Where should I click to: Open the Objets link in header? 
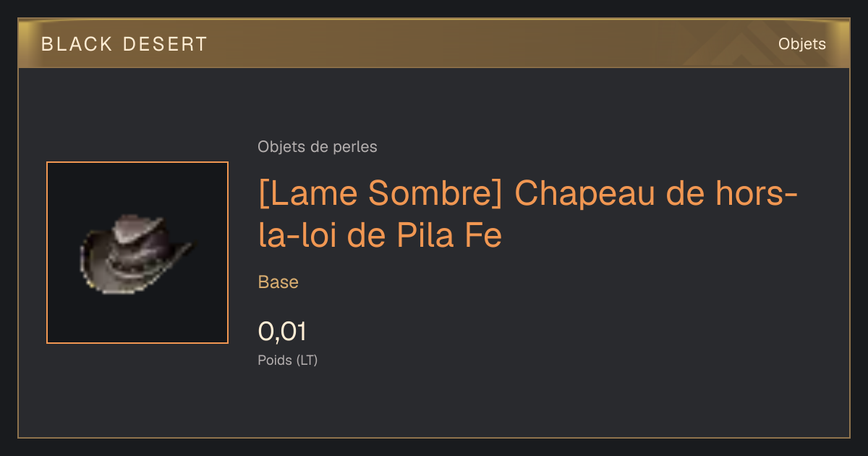pos(801,44)
